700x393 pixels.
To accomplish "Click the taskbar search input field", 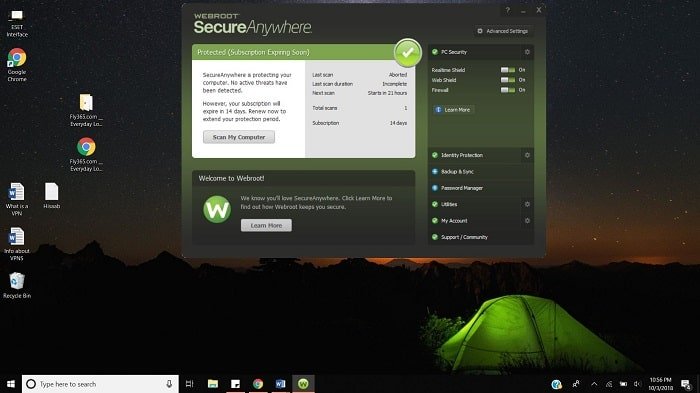I will pos(100,384).
